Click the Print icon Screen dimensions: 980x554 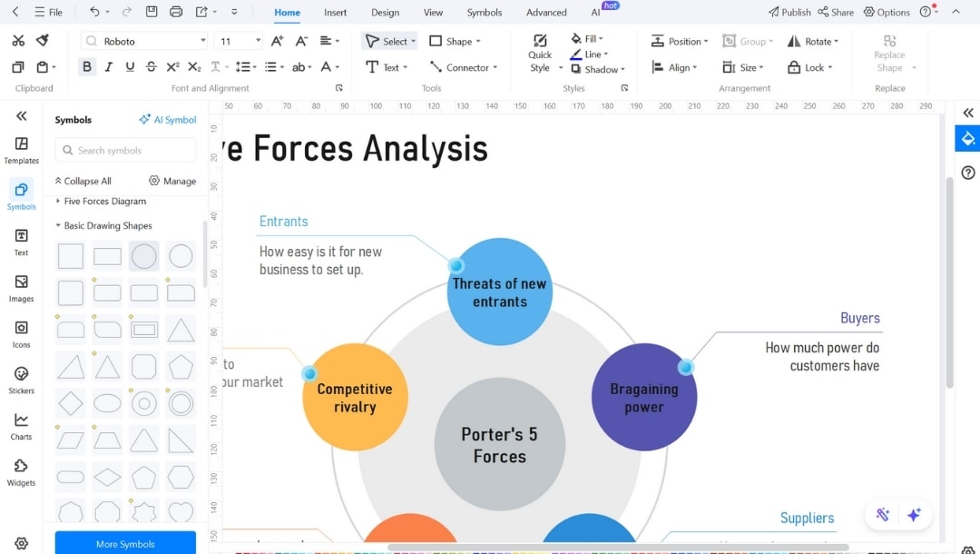click(176, 12)
